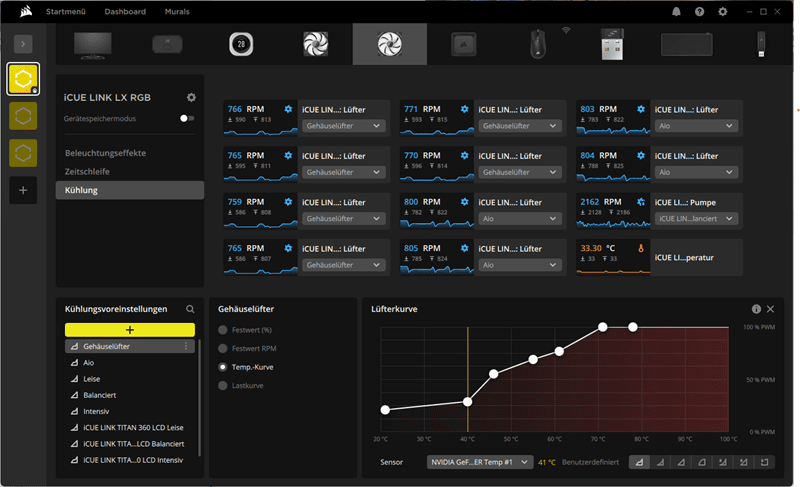Open Aio dropdown of 800 RPM fan
The image size is (800, 487).
pos(520,219)
